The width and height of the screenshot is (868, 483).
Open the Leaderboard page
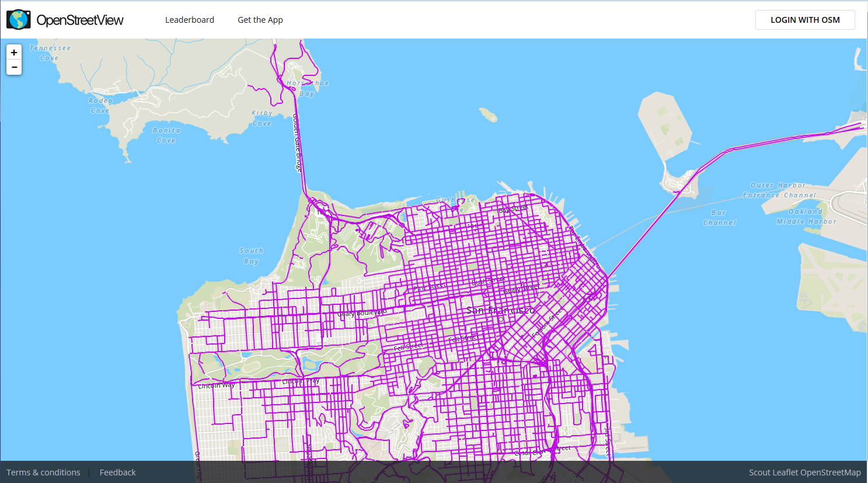(x=189, y=20)
